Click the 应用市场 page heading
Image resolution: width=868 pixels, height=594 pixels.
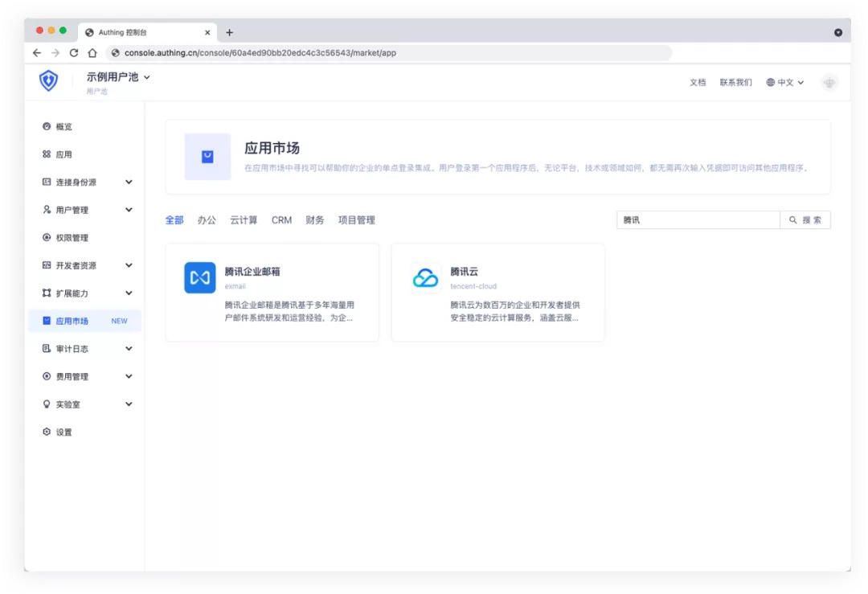272,148
